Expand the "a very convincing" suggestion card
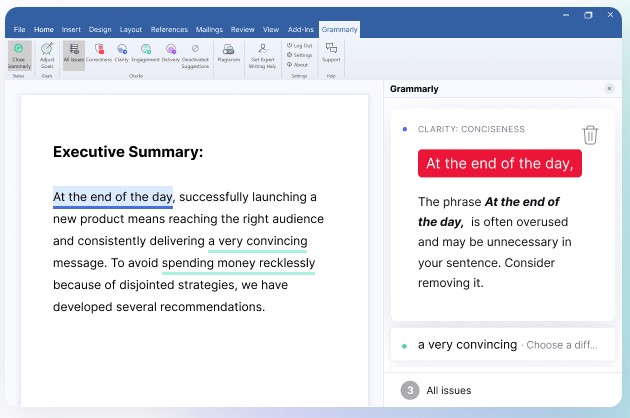 (500, 344)
